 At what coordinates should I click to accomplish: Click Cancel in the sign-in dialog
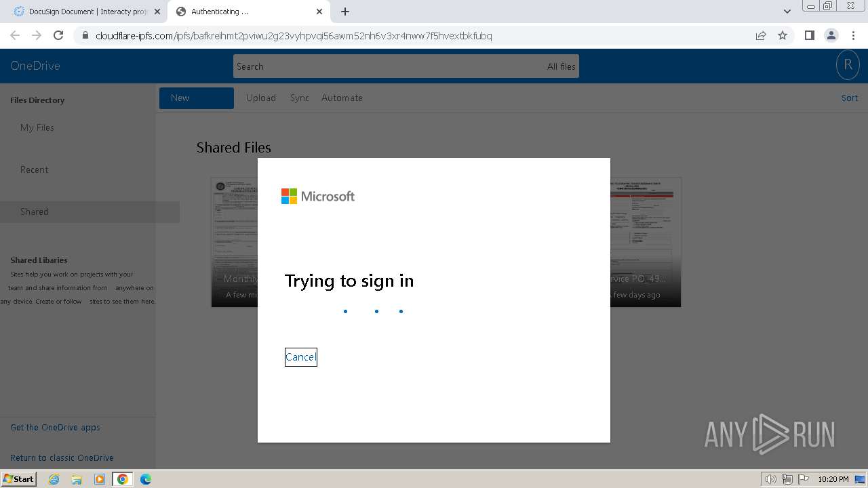tap(301, 357)
